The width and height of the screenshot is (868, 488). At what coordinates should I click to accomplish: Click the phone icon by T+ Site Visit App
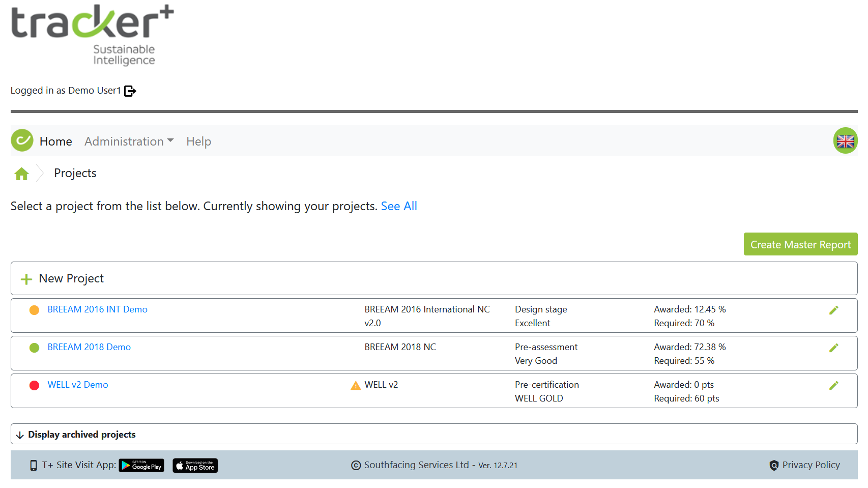34,465
